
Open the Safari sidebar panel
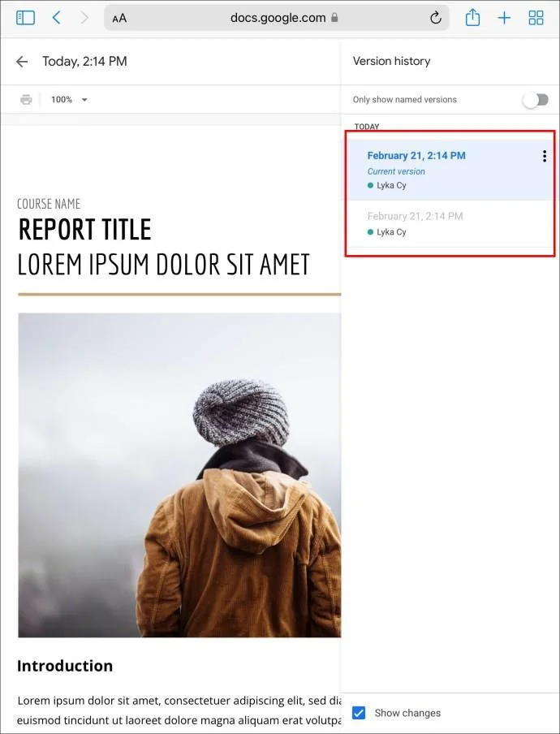click(25, 18)
